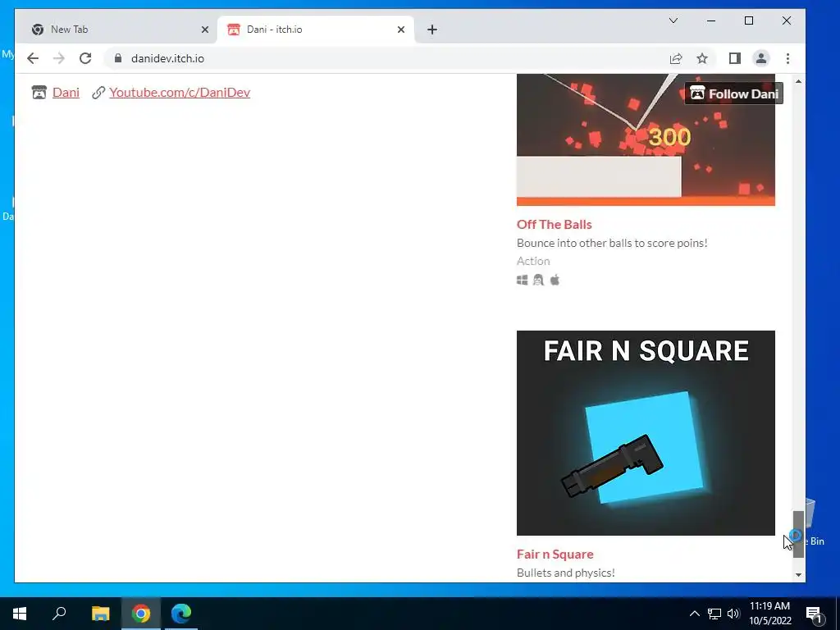Minimize the Chrome window
840x630 pixels.
(x=711, y=21)
